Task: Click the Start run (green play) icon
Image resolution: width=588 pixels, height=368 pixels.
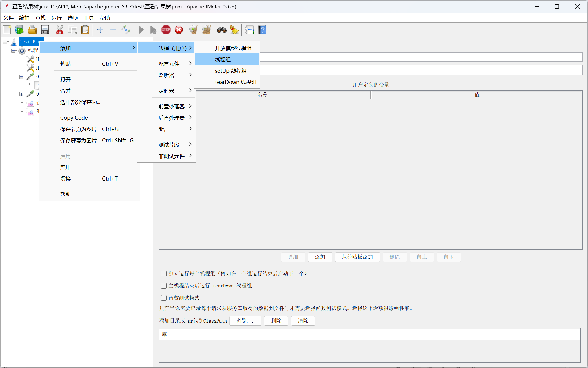Action: point(141,30)
